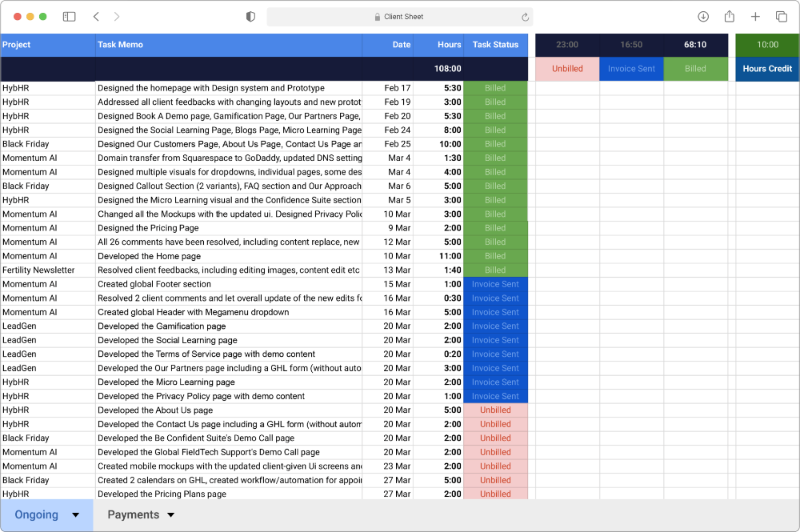800x532 pixels.
Task: Click the green Billed legend cell
Action: point(695,69)
